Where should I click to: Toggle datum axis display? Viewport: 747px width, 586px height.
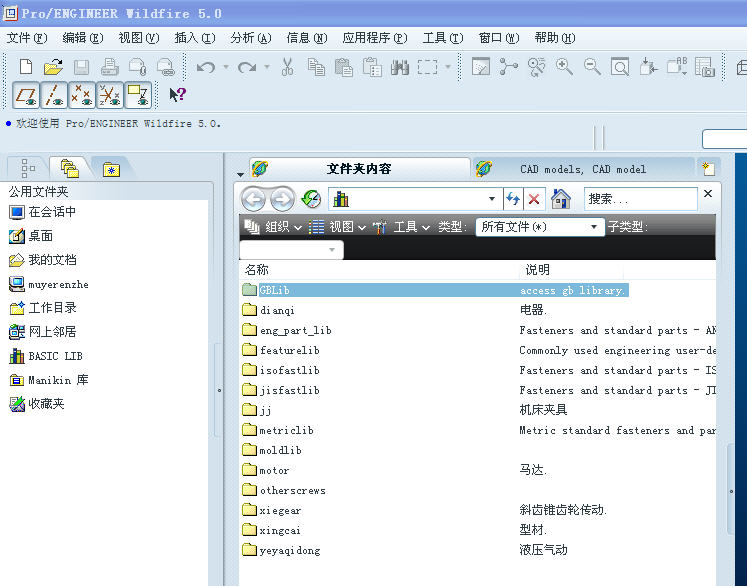pyautogui.click(x=54, y=95)
